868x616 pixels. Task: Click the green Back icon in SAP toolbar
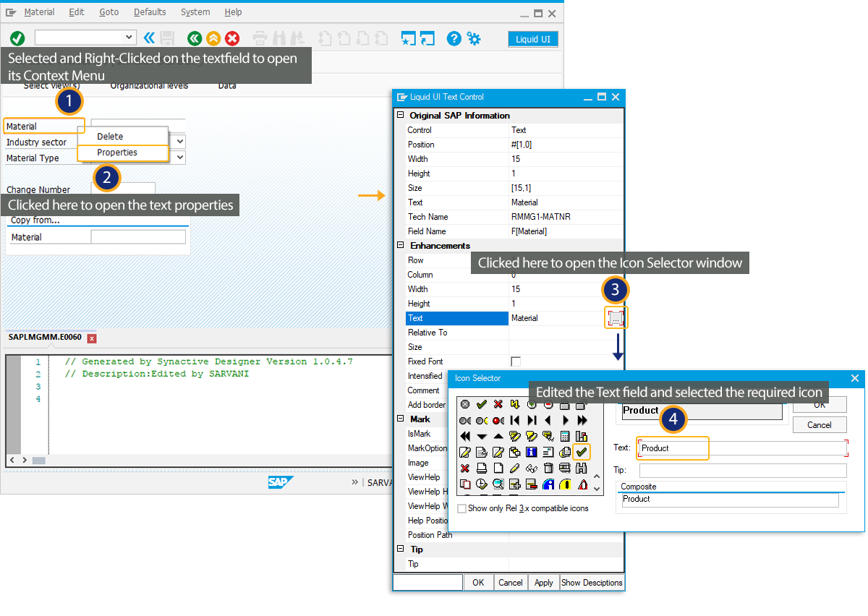pos(194,38)
